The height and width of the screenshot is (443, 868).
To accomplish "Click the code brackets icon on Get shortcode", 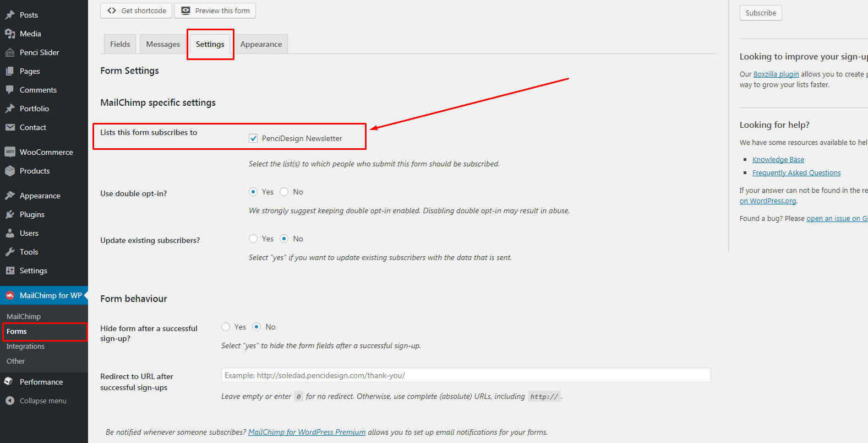I will click(112, 10).
